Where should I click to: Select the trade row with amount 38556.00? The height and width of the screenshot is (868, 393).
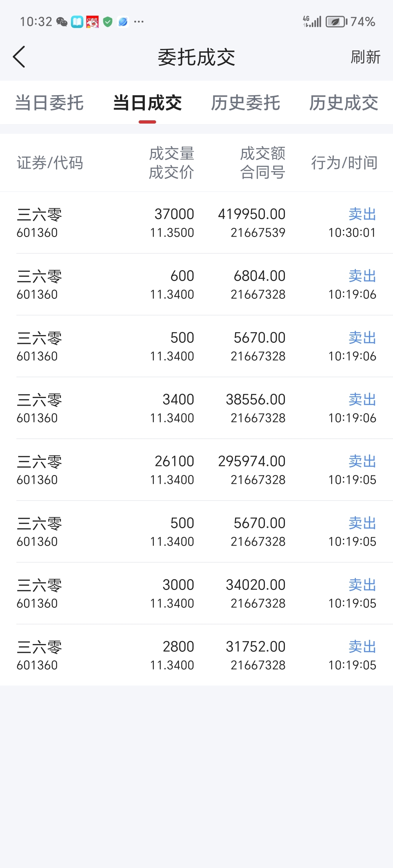(196, 408)
